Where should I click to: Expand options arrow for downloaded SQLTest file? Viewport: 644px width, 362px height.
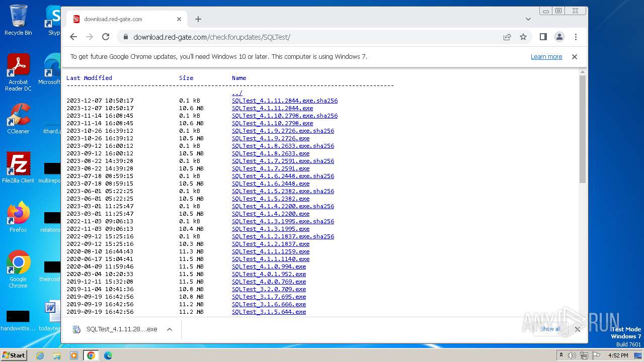tap(170, 329)
